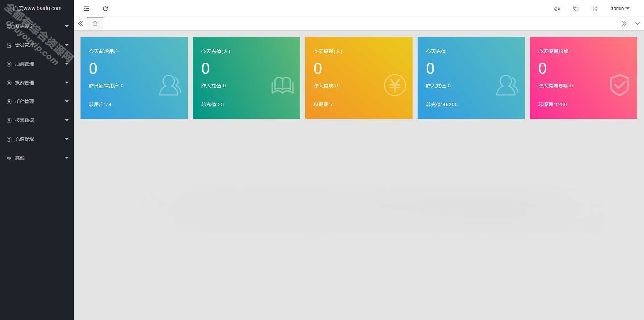Enter fullscreen with the expand icon
Viewport: 644px width, 320px height.
click(595, 9)
